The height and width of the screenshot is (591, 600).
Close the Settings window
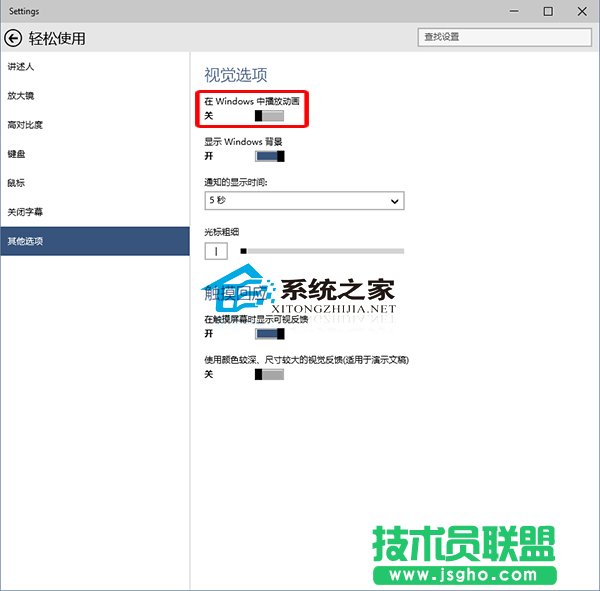582,11
